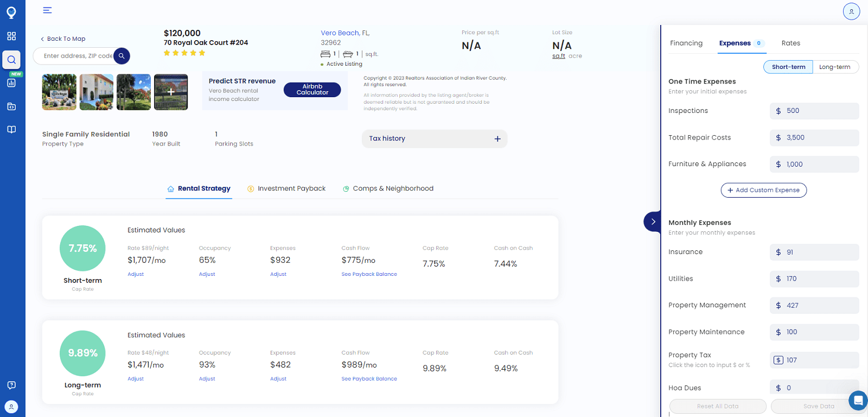The image size is (868, 417).
Task: Open the help chat icon in sidebar
Action: click(11, 385)
